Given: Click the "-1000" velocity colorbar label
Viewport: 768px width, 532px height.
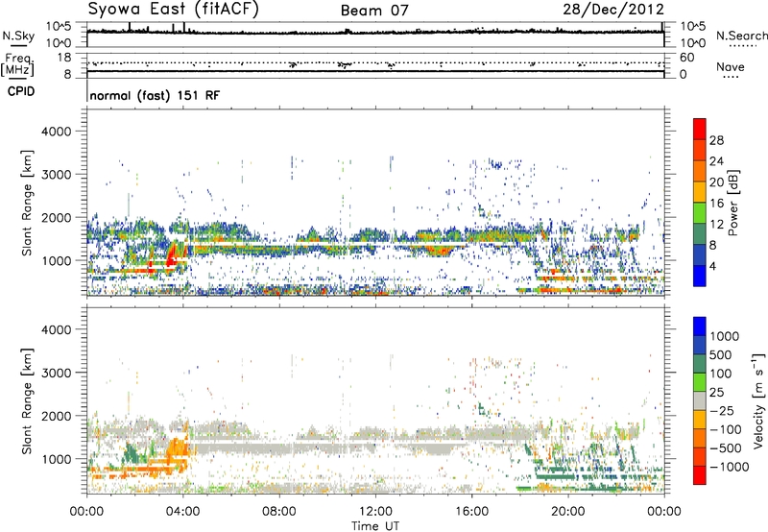Looking at the screenshot, I should tap(730, 467).
